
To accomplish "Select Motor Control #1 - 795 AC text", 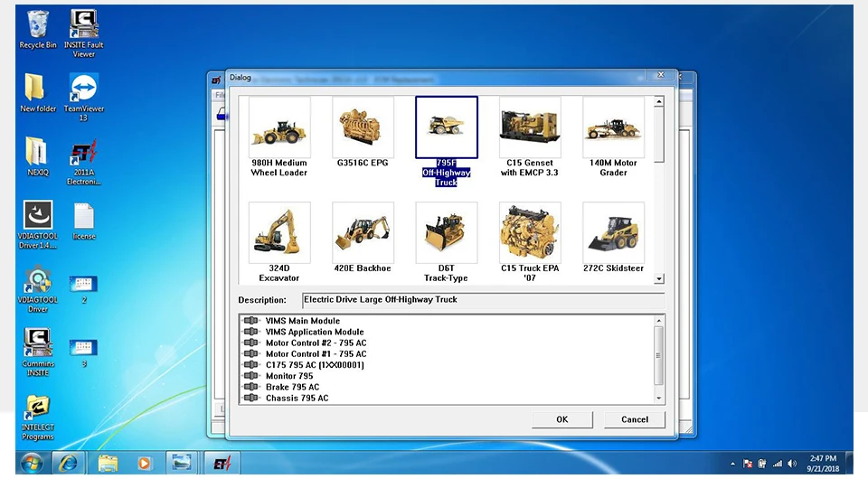I will [316, 354].
